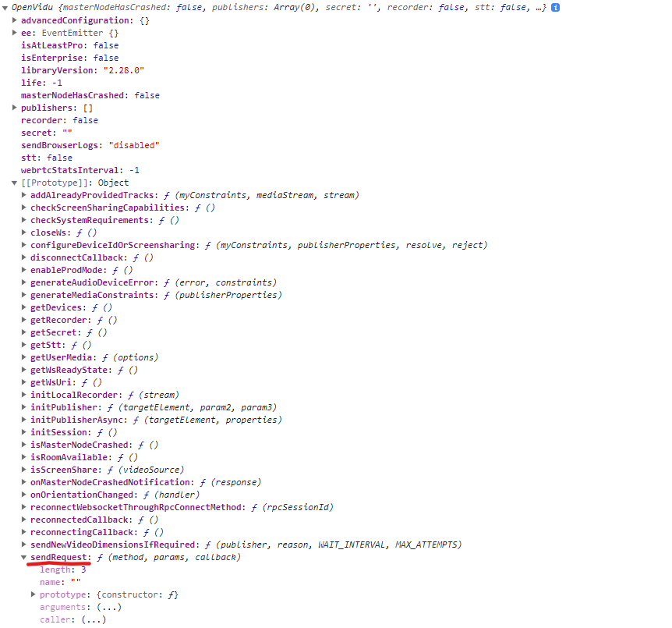
Task: Expand isMasterNodeCrashed function
Action: tap(24, 445)
